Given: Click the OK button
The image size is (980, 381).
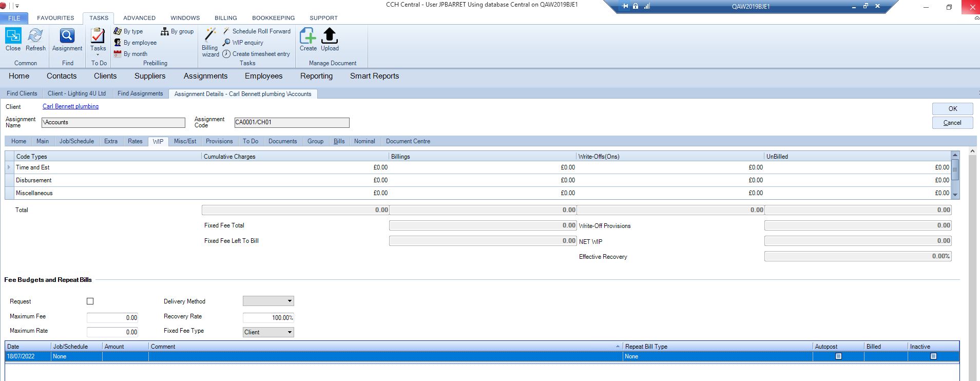Looking at the screenshot, I should click(953, 109).
